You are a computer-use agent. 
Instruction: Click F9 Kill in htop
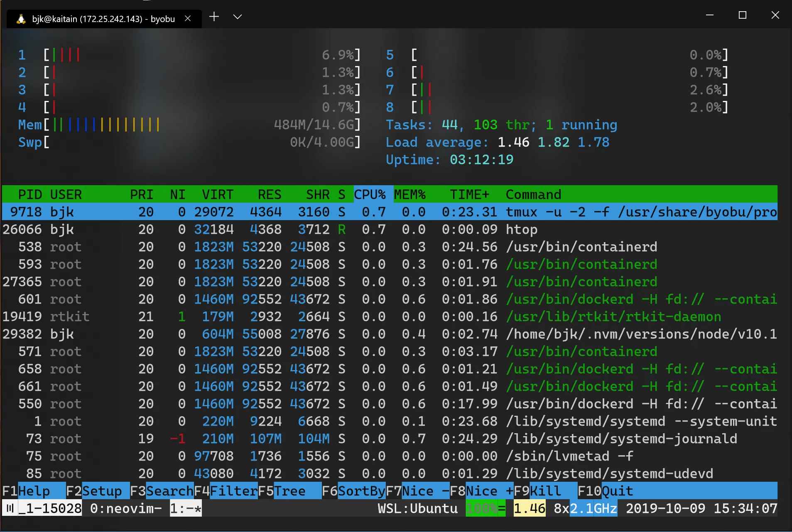545,491
